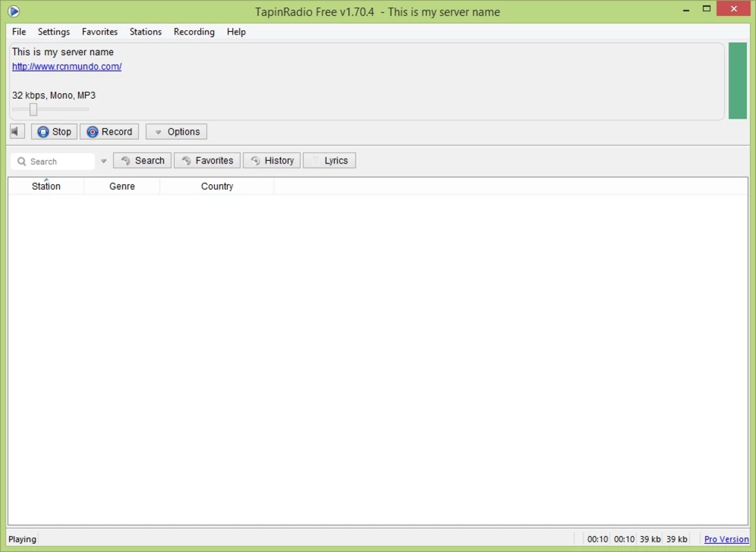The image size is (756, 552).
Task: Show the History list button
Action: [271, 161]
